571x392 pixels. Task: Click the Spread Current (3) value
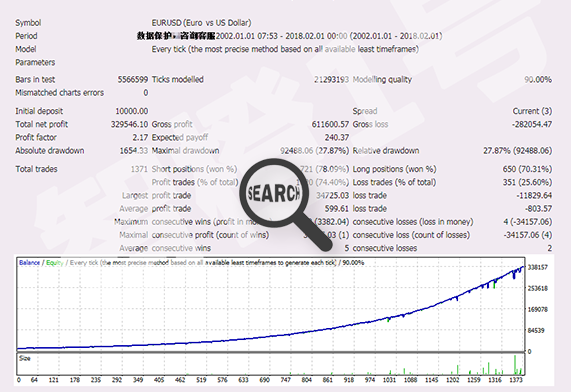532,111
